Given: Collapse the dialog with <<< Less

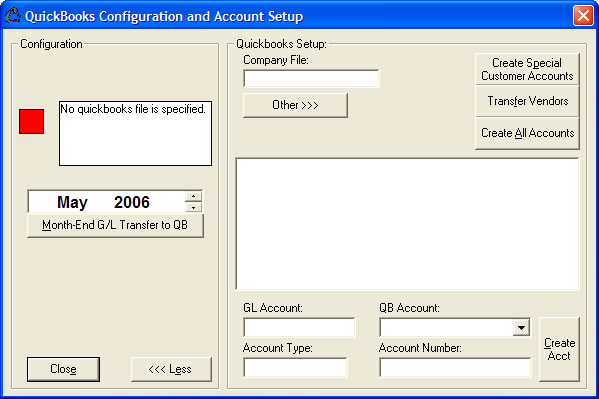Looking at the screenshot, I should (171, 369).
